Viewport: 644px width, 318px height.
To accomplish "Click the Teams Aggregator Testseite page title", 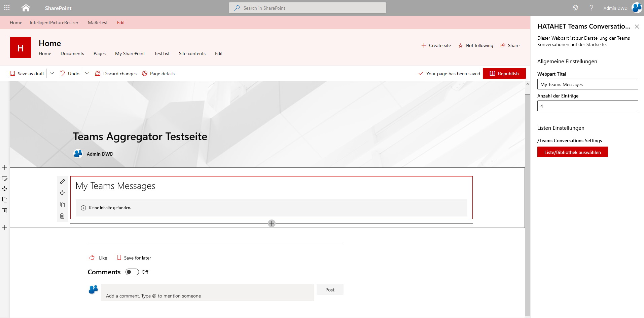I will 140,136.
